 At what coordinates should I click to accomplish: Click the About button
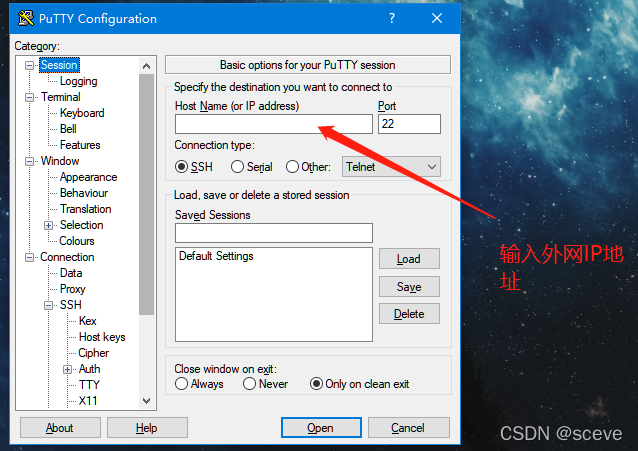tap(60, 428)
